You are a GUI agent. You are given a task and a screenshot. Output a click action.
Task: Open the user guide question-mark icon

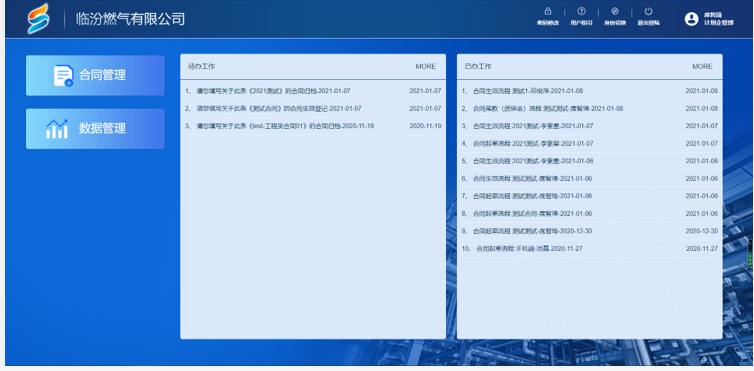point(581,12)
